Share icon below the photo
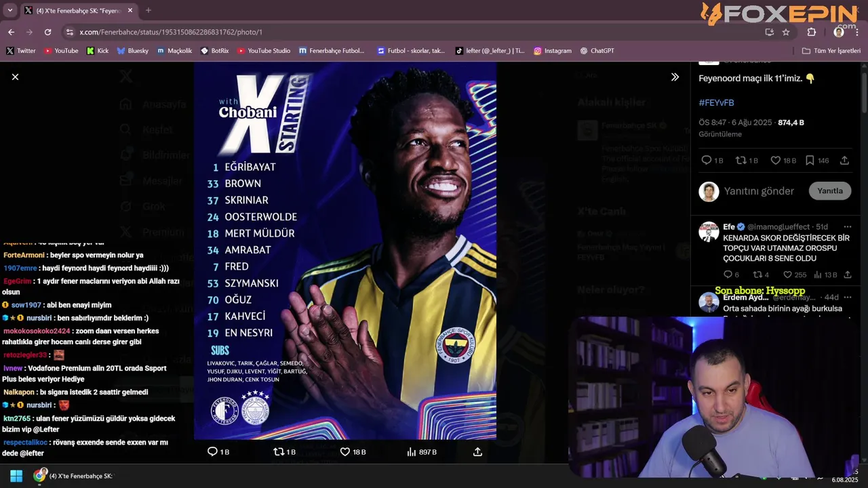Viewport: 868px width, 488px height. click(x=477, y=451)
